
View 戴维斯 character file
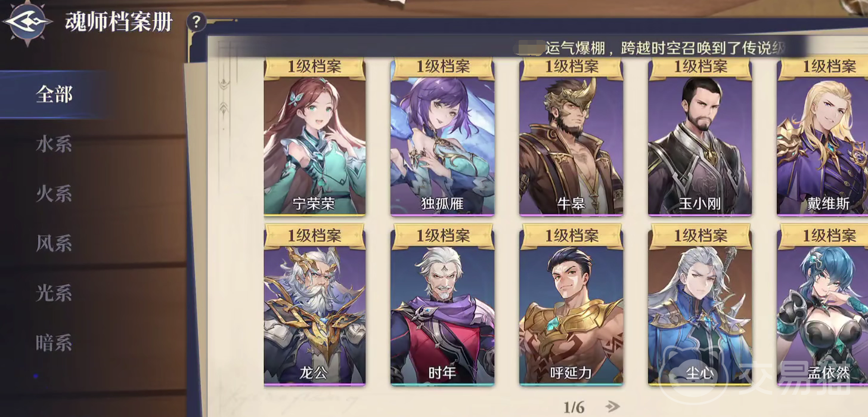coord(823,137)
